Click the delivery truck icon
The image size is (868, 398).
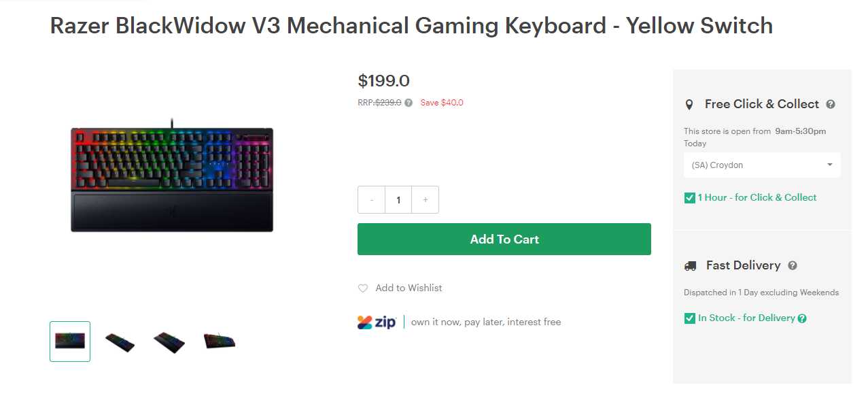pyautogui.click(x=690, y=266)
